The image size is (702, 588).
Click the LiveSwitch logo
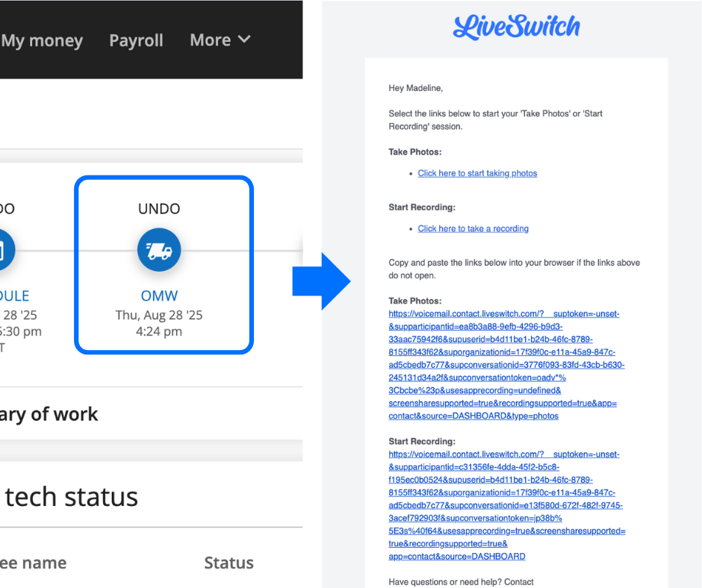516,27
